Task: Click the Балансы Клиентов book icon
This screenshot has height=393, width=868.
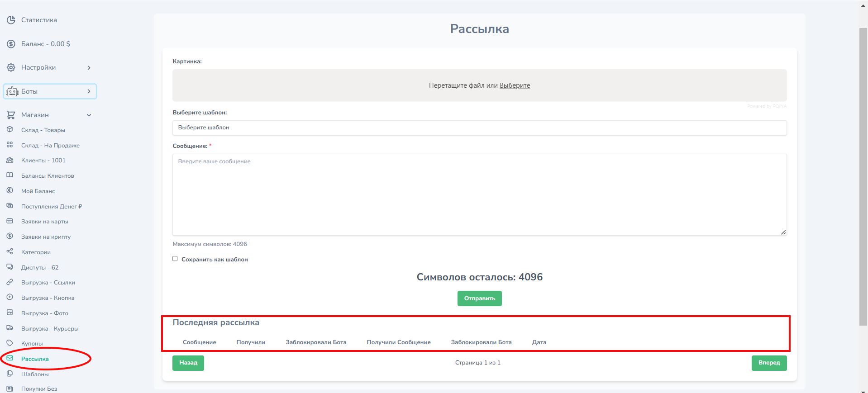Action: click(10, 175)
